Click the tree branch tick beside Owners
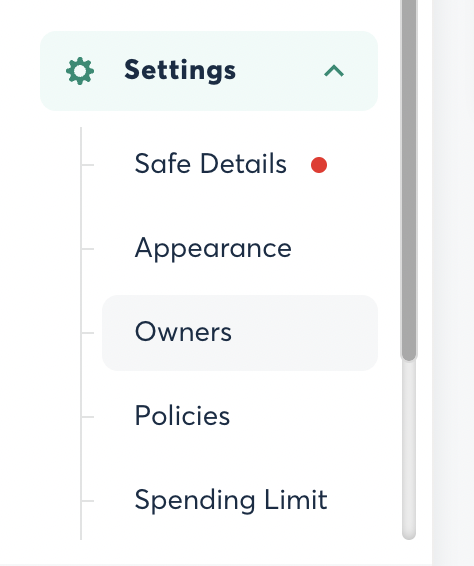This screenshot has width=474, height=566. pyautogui.click(x=88, y=333)
